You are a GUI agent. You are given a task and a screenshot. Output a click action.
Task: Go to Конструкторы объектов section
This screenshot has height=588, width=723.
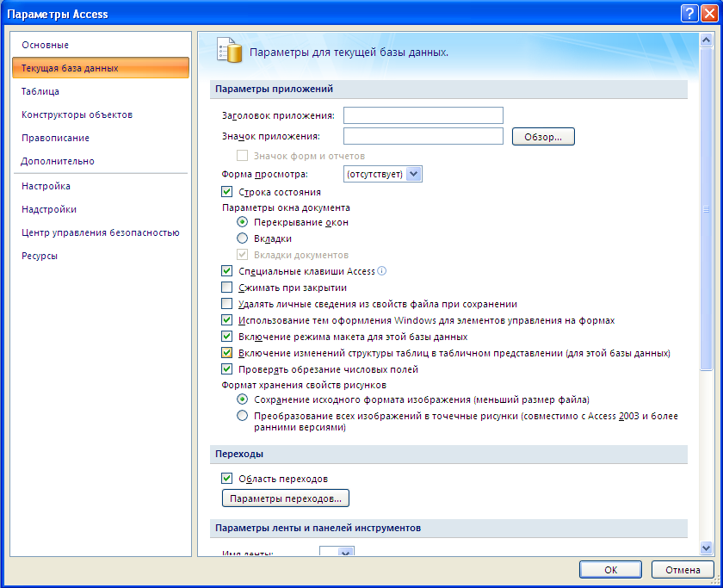tap(77, 115)
